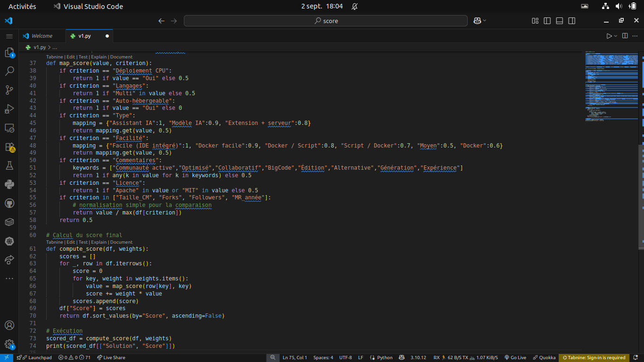644x362 pixels.
Task: Change indentation via Spaces: 4
Action: click(x=323, y=357)
